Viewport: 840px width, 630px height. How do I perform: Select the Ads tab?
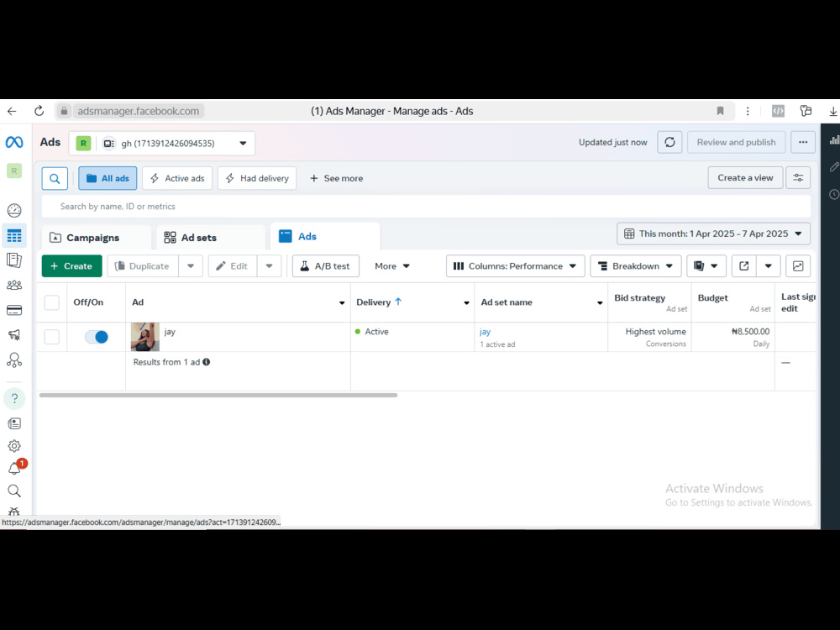325,236
